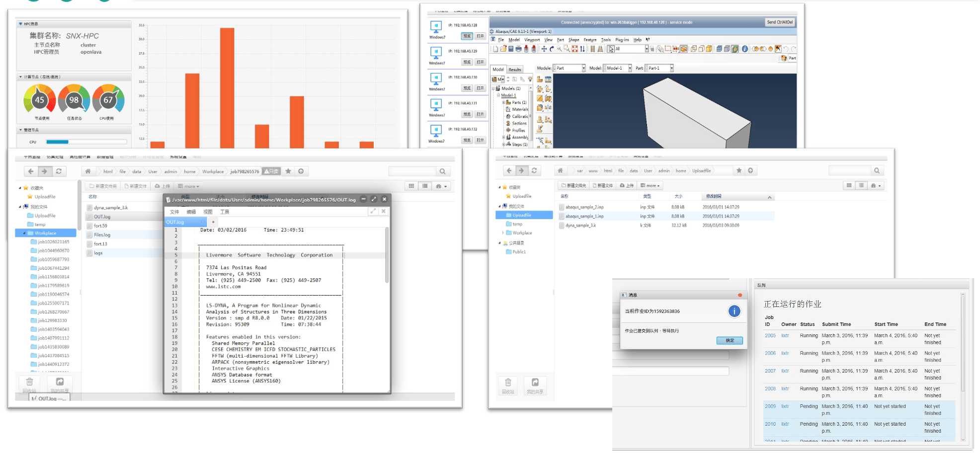Image resolution: width=980 pixels, height=456 pixels.
Task: Expand the Parts (1) node in Abaqus tree
Action: (x=503, y=102)
